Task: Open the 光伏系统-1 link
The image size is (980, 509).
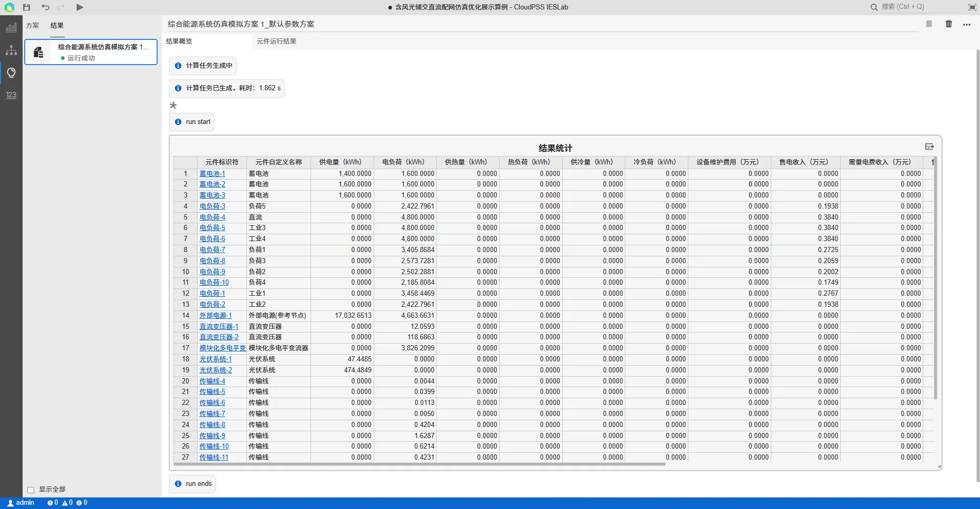Action: (215, 359)
